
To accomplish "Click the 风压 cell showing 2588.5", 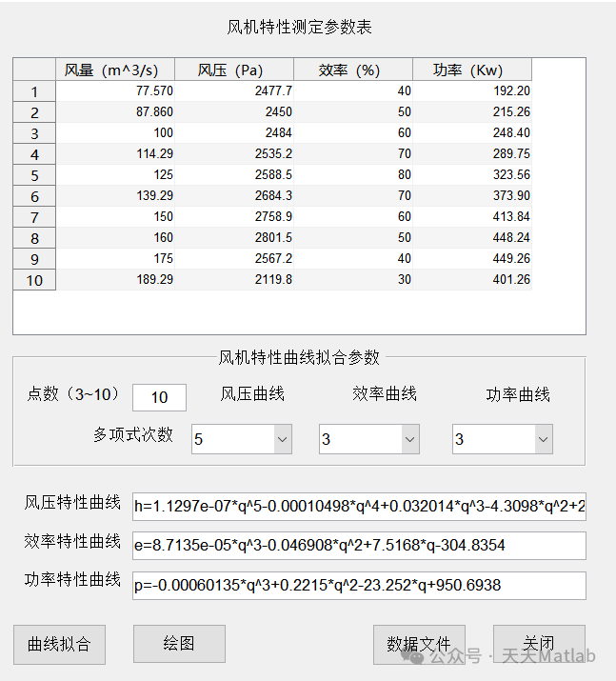I will [x=234, y=175].
